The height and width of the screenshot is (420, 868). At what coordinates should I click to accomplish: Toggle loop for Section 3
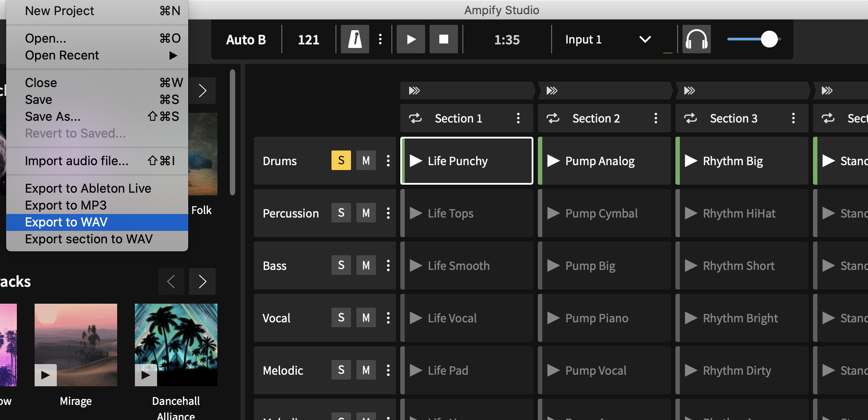tap(690, 118)
